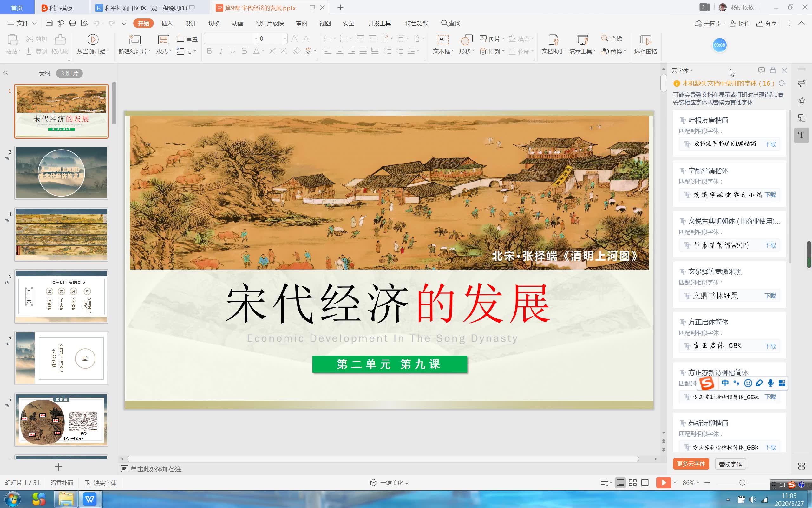Open the 设计 ribbon tab
The image size is (812, 508).
click(x=190, y=23)
